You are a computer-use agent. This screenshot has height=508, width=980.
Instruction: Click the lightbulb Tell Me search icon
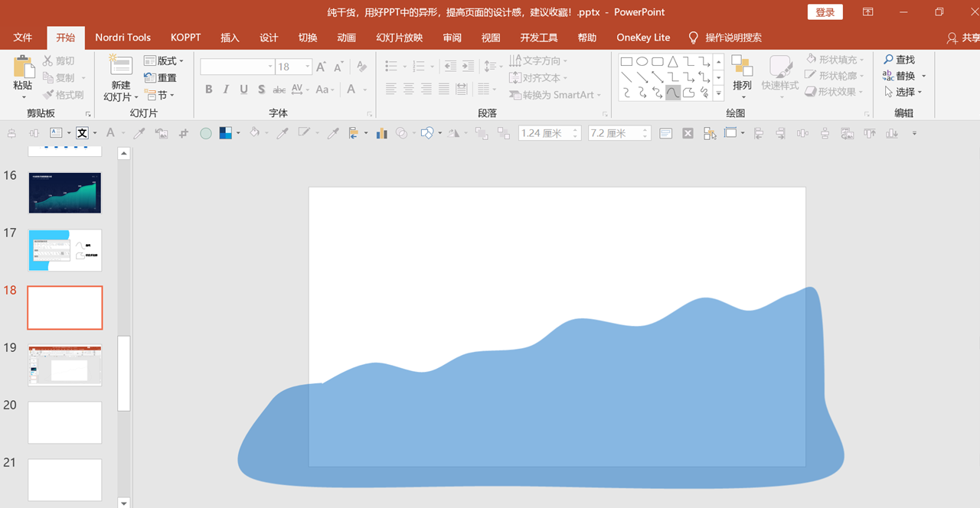pos(694,37)
